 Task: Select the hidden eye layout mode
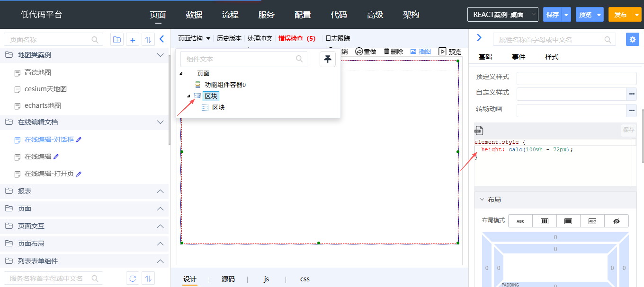tap(616, 221)
